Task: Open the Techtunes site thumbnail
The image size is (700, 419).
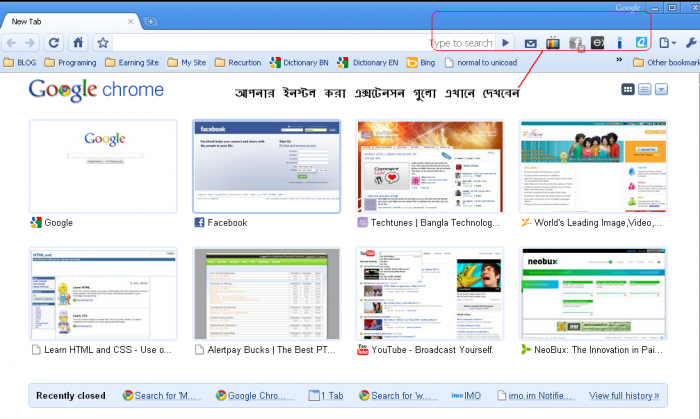Action: tap(430, 166)
